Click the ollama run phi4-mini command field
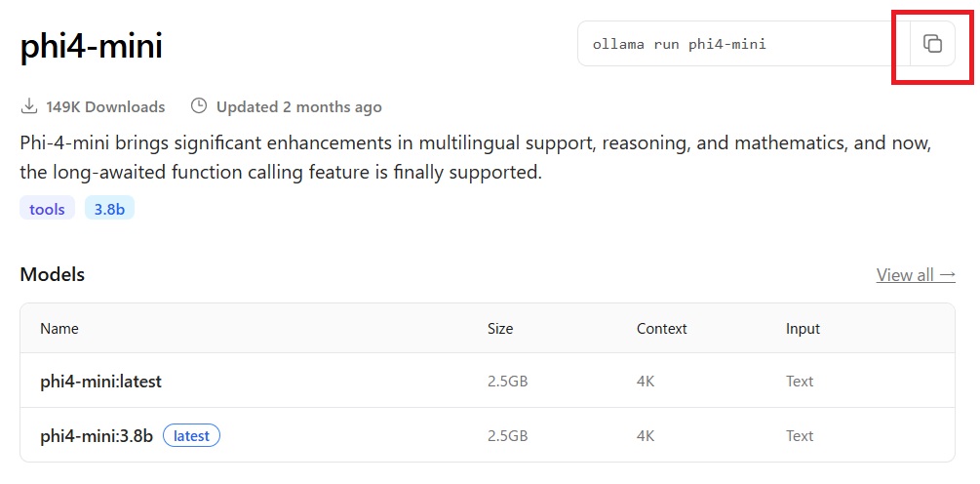The image size is (980, 484). tap(744, 44)
